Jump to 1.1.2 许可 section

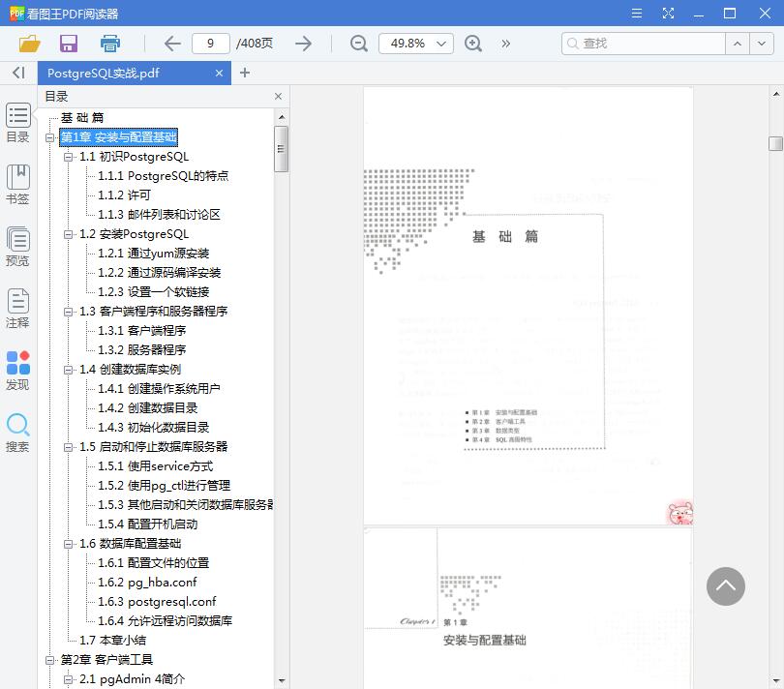(124, 195)
